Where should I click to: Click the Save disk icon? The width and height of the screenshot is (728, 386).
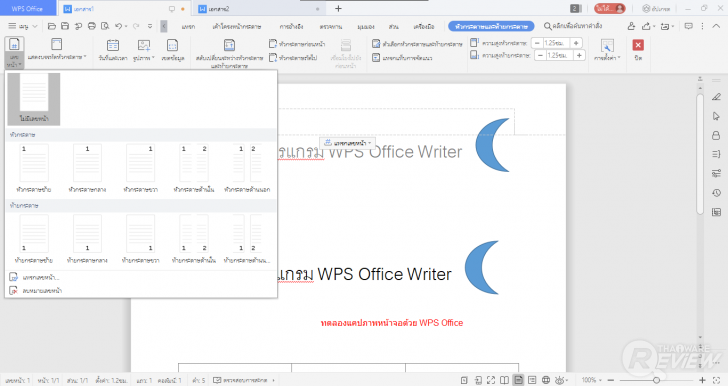pos(65,26)
